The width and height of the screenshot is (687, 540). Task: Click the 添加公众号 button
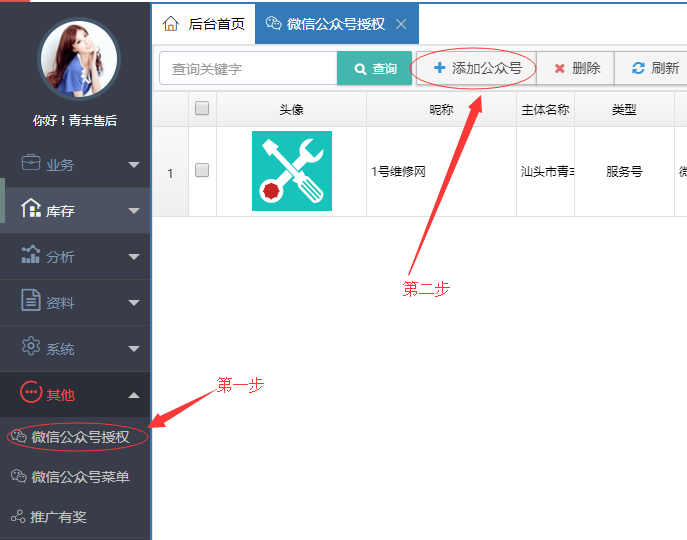476,68
